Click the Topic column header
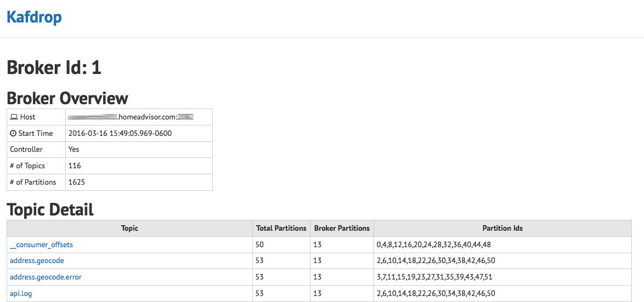The width and height of the screenshot is (644, 302). coord(129,228)
